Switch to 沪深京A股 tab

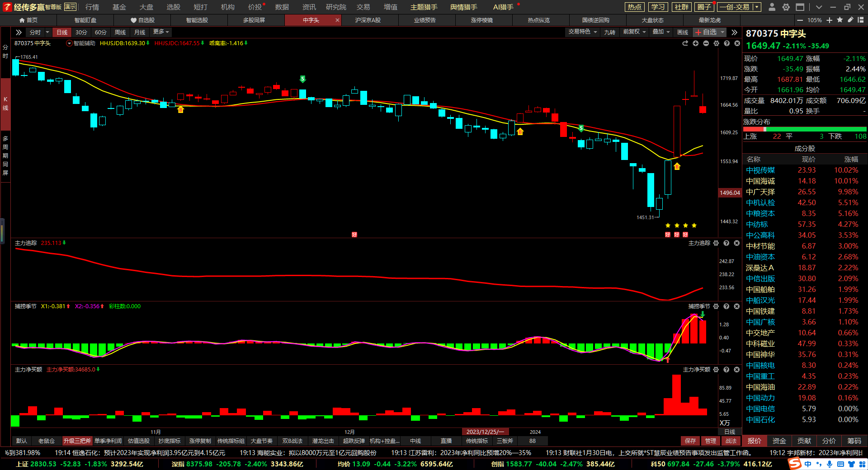click(368, 20)
